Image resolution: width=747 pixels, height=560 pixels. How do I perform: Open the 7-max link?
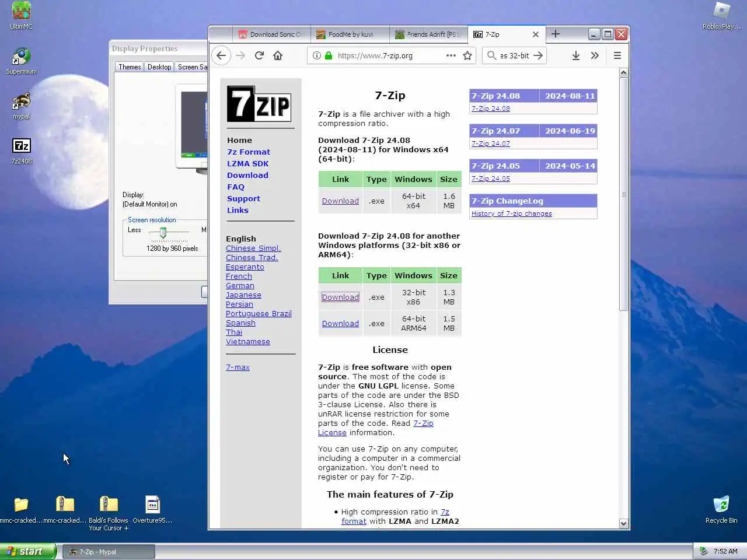point(238,367)
